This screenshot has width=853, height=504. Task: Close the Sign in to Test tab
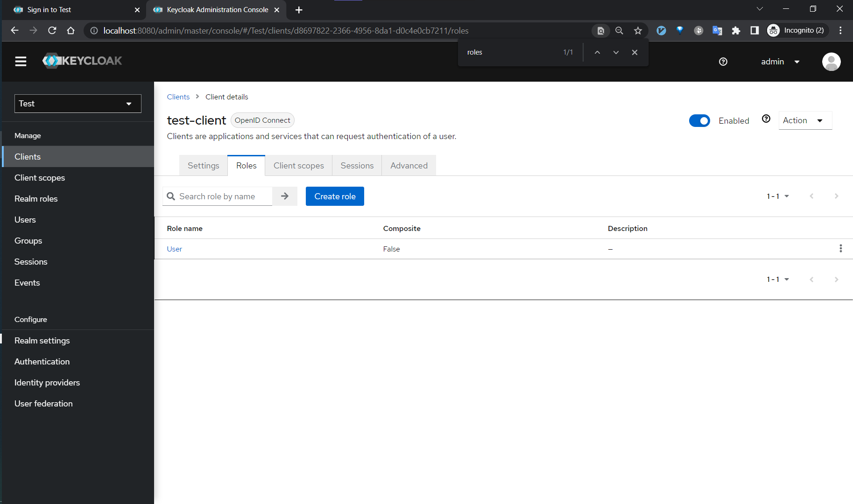coord(137,10)
